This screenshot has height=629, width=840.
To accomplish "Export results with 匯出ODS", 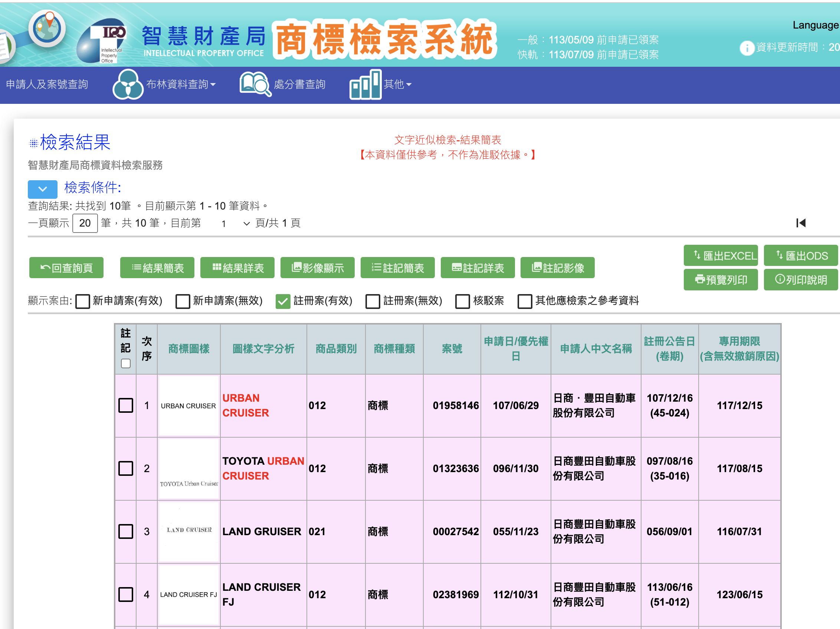I will coord(801,256).
